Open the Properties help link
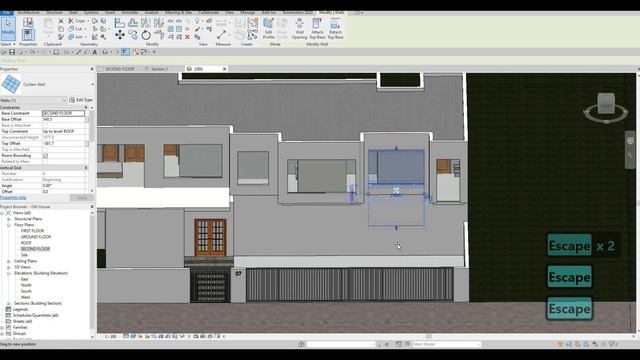Screen dimensions: 640x360 13,198
